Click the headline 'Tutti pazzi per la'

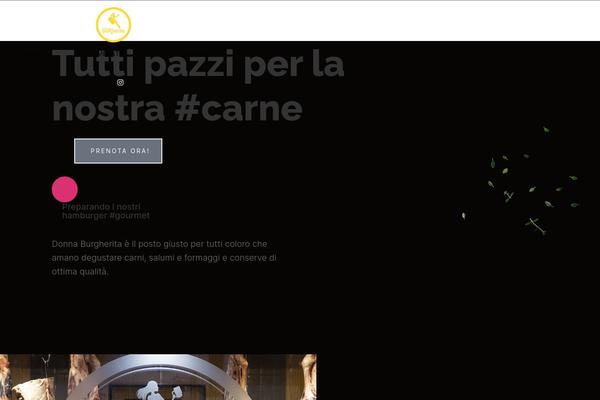tap(198, 65)
